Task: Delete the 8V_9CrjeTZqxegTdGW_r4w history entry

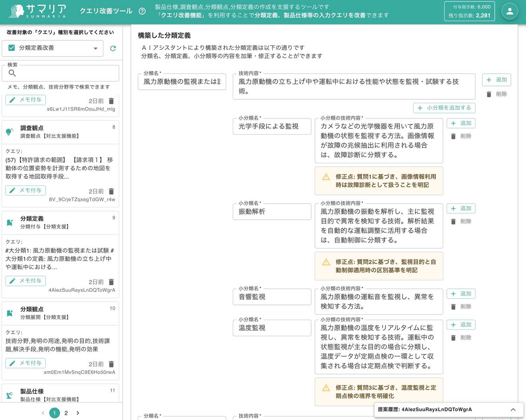Action: (x=112, y=191)
